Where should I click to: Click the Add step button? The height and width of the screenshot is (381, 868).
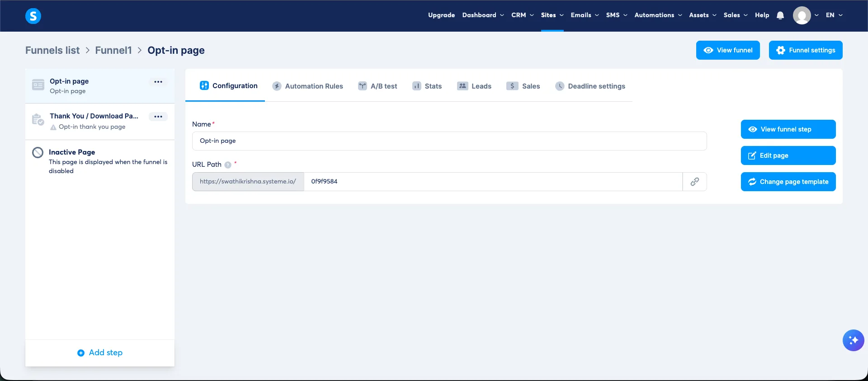pyautogui.click(x=100, y=353)
